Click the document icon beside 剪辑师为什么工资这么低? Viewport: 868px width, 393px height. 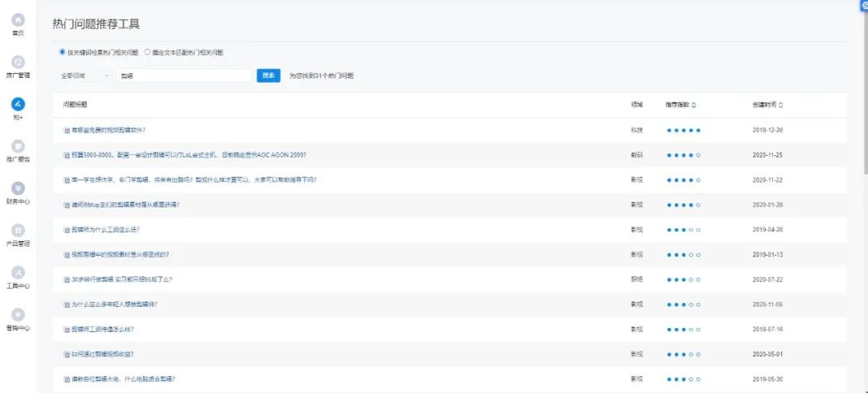tap(67, 230)
